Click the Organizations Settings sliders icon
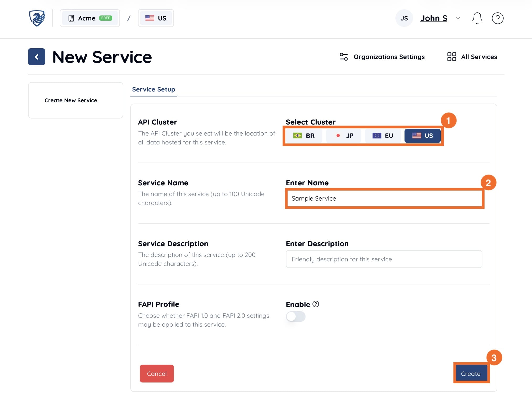Screen dimensions: 532x399 click(344, 57)
